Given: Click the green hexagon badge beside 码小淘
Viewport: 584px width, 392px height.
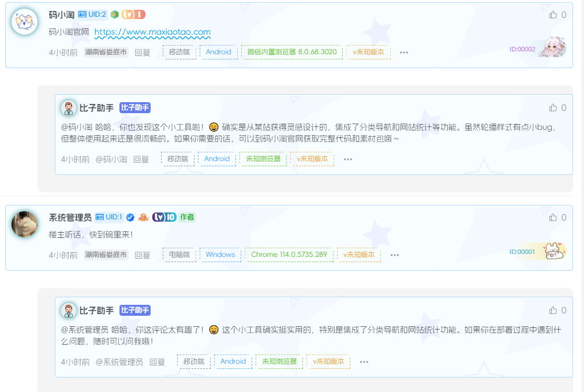Looking at the screenshot, I should (x=115, y=15).
